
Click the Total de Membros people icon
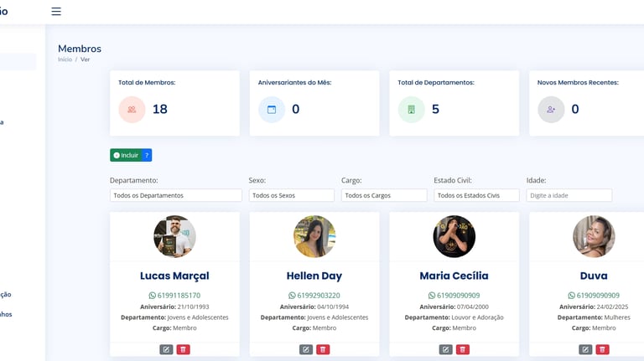click(132, 110)
